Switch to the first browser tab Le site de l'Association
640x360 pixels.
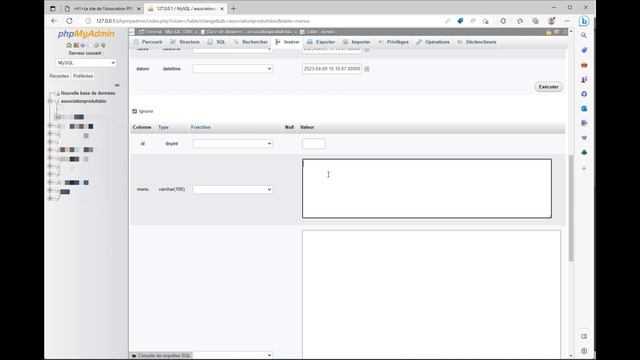pos(102,9)
